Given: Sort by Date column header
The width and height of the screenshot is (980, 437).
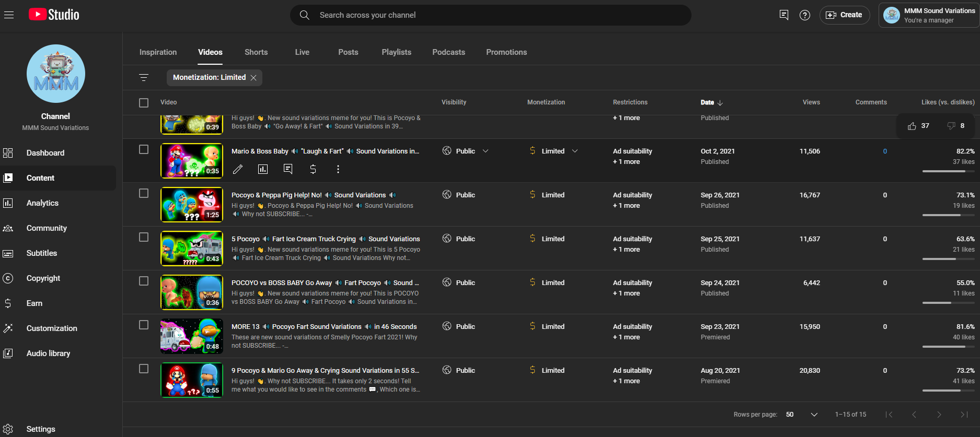Looking at the screenshot, I should click(711, 103).
